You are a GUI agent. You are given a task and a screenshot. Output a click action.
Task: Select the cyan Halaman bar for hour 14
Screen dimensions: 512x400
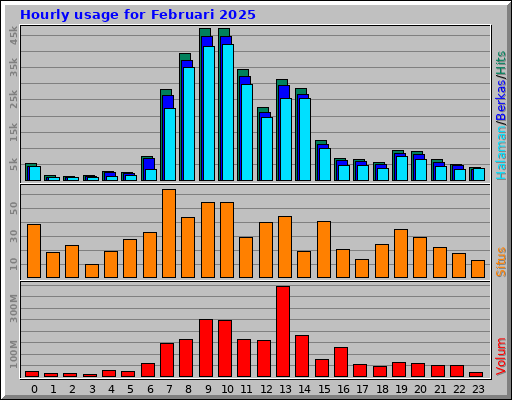305,139
